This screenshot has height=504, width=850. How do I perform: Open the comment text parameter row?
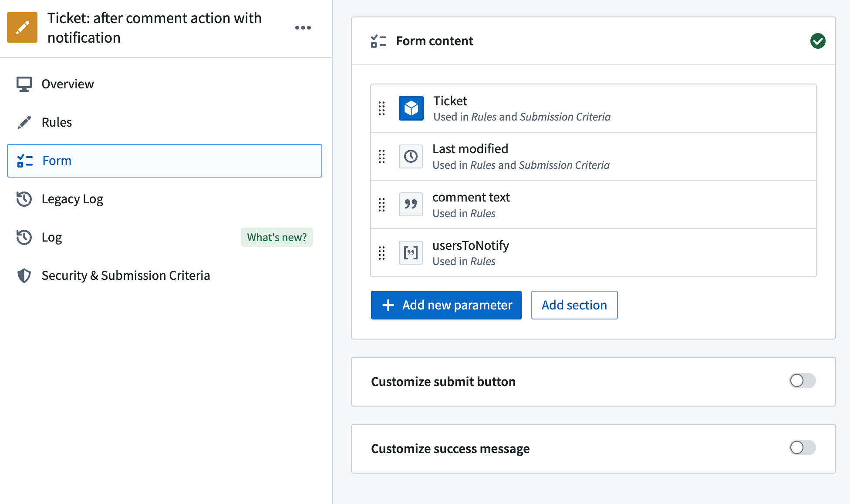[x=594, y=205]
